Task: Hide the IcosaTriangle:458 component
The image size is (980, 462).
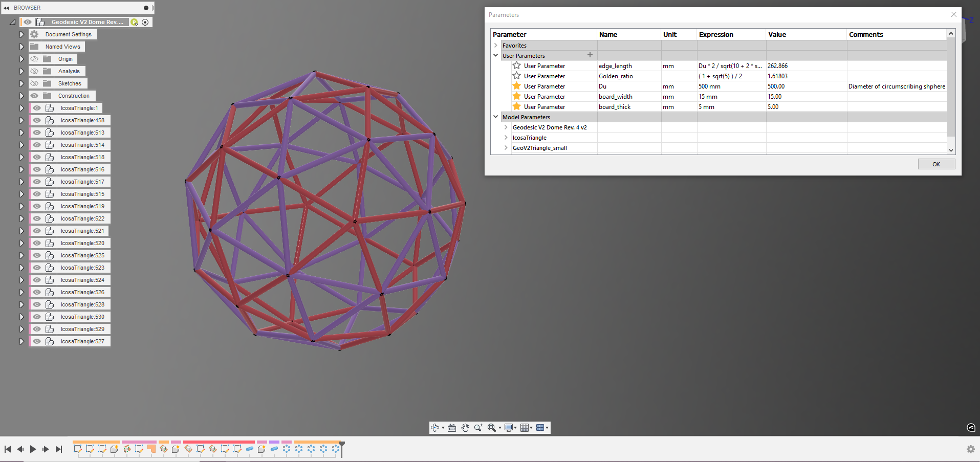Action: (x=37, y=120)
